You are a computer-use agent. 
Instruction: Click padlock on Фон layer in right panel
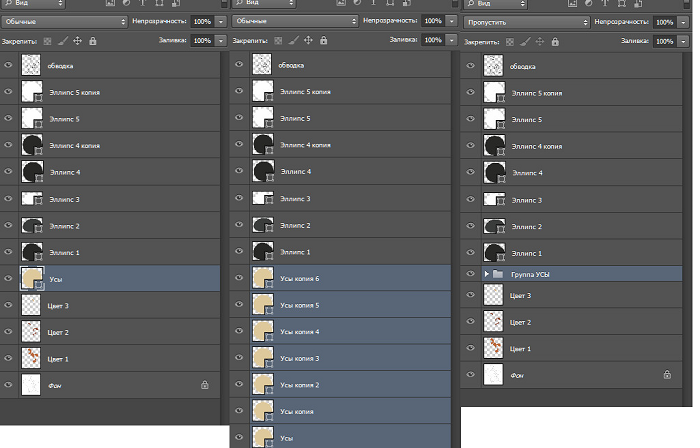(x=667, y=374)
